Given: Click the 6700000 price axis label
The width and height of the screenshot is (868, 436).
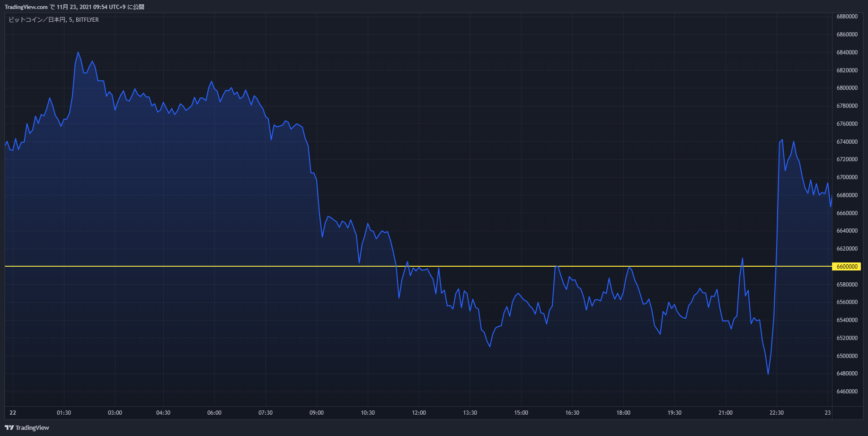Looking at the screenshot, I should [x=847, y=177].
